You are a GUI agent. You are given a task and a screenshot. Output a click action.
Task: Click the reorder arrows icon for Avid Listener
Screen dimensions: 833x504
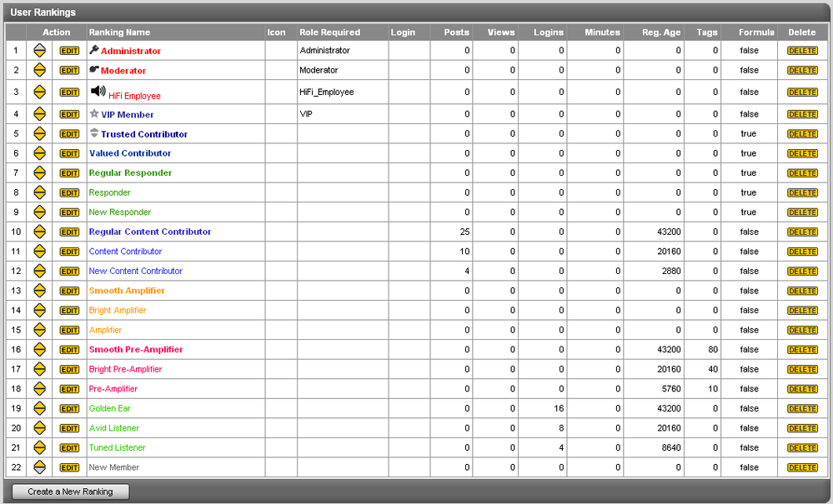(x=39, y=428)
